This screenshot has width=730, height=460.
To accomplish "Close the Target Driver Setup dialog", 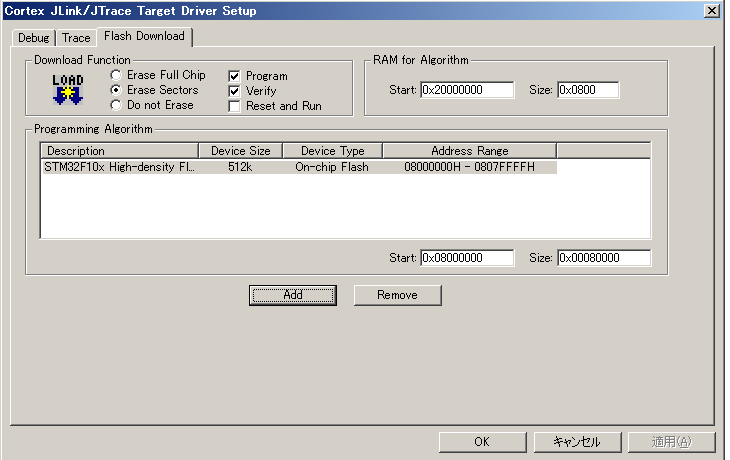I will point(712,11).
